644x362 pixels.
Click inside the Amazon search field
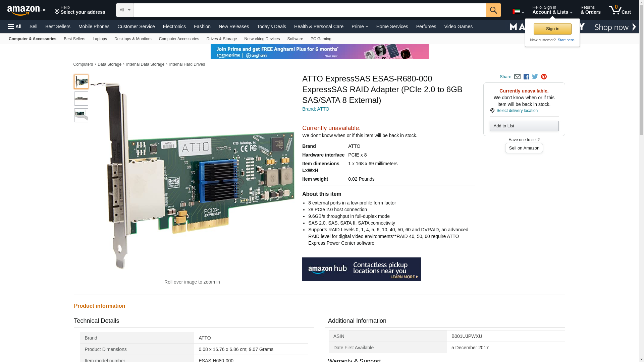coord(309,10)
